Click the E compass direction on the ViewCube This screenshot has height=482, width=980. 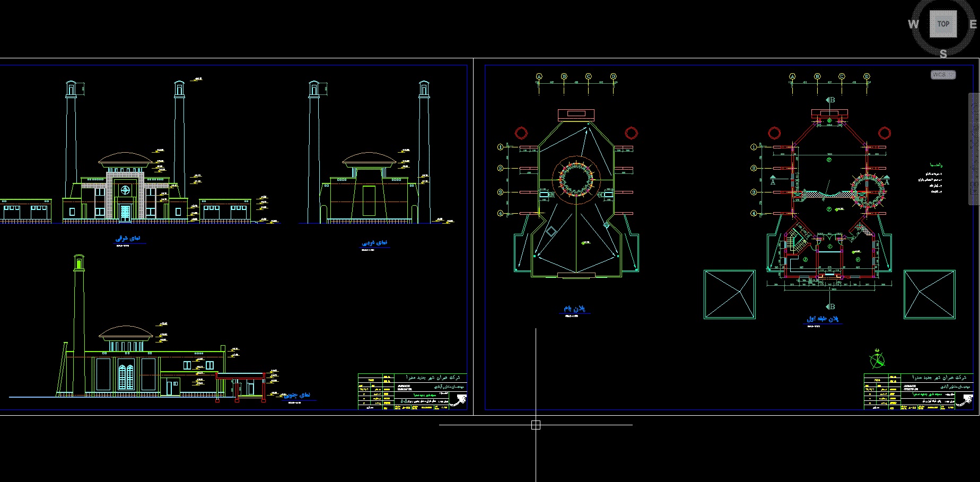coord(973,24)
